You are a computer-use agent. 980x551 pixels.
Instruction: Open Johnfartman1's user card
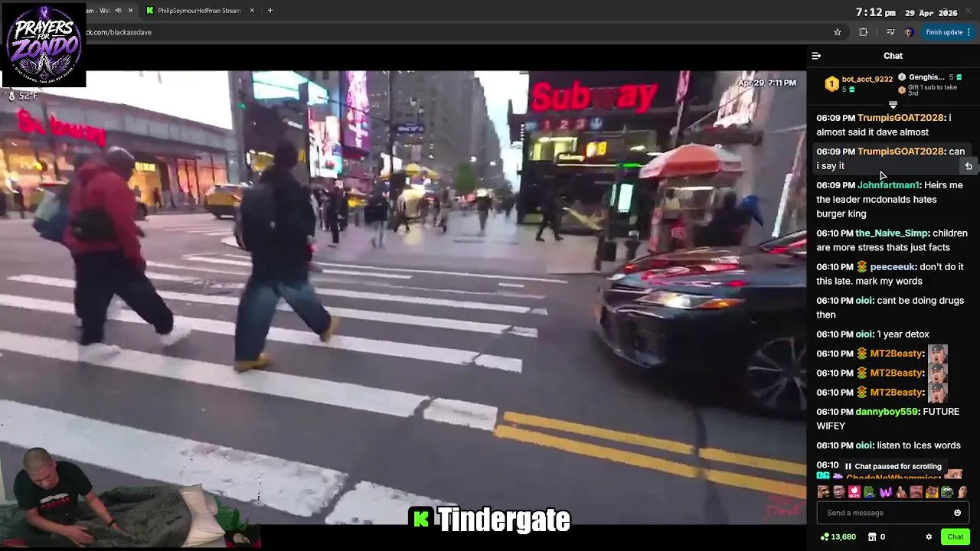[x=888, y=185]
